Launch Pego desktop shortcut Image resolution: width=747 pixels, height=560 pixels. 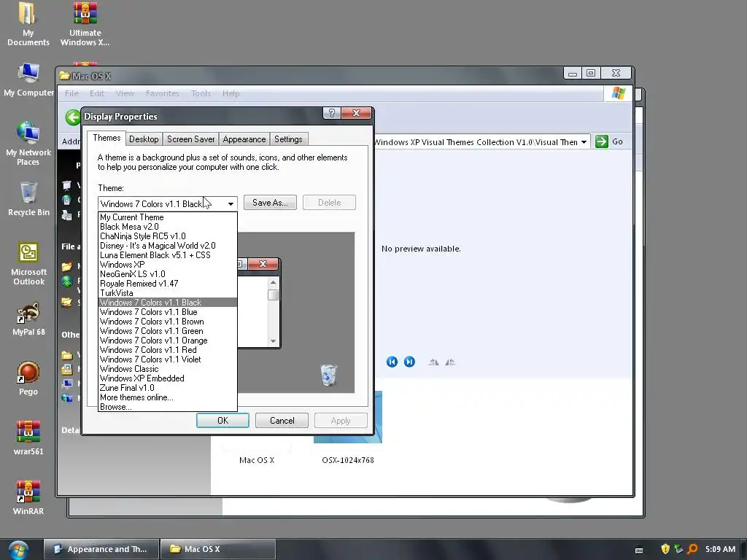(x=28, y=378)
